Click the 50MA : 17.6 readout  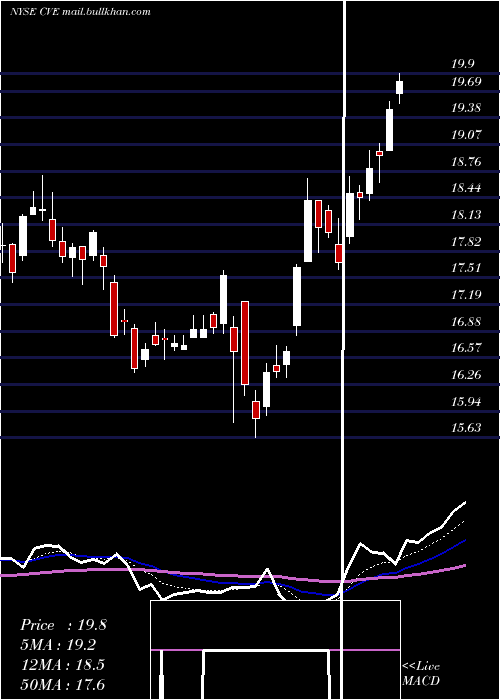(x=62, y=684)
